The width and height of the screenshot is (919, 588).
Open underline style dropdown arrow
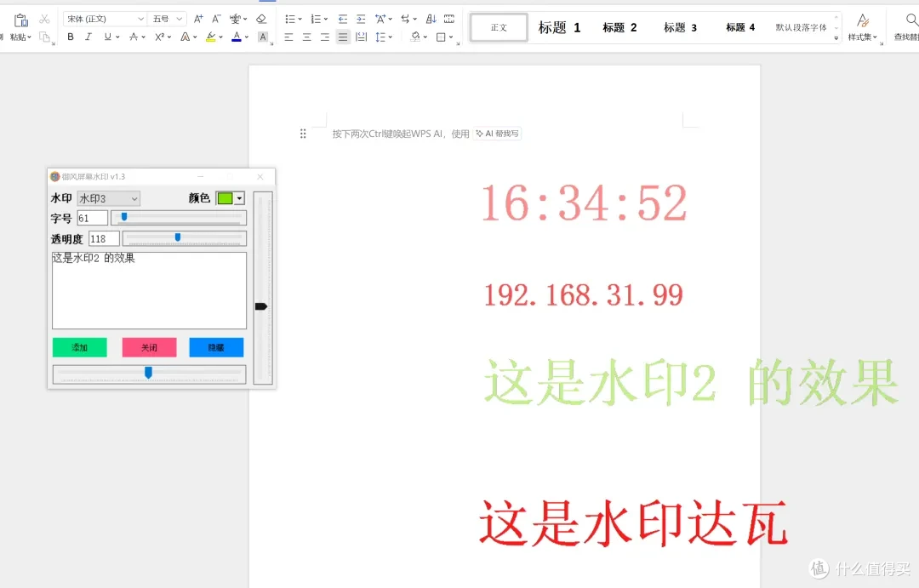coord(117,37)
